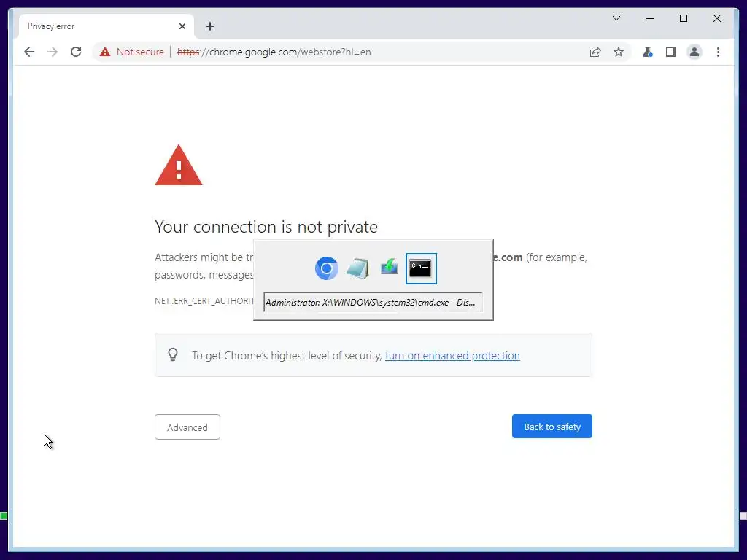This screenshot has height=560, width=747.
Task: Close the Privacy error tab
Action: [182, 26]
